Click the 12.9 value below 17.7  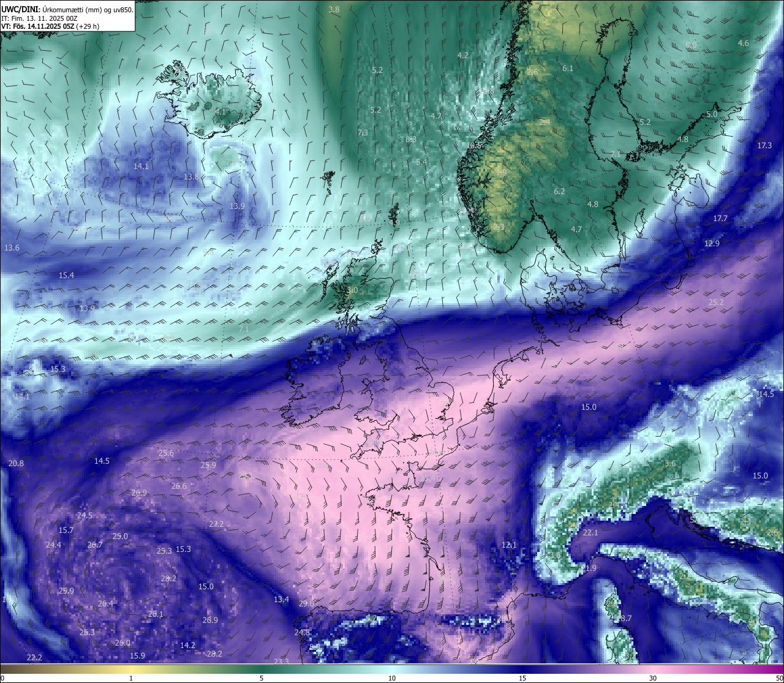pyautogui.click(x=712, y=244)
